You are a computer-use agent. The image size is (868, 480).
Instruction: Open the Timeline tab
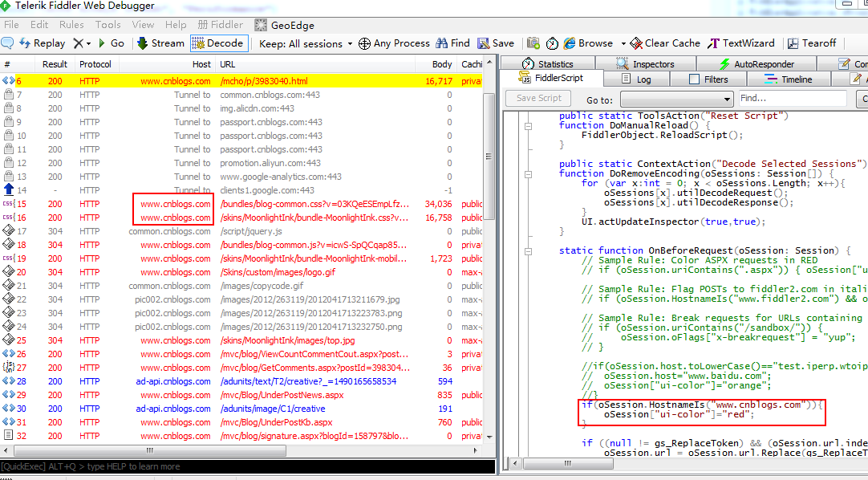click(789, 79)
